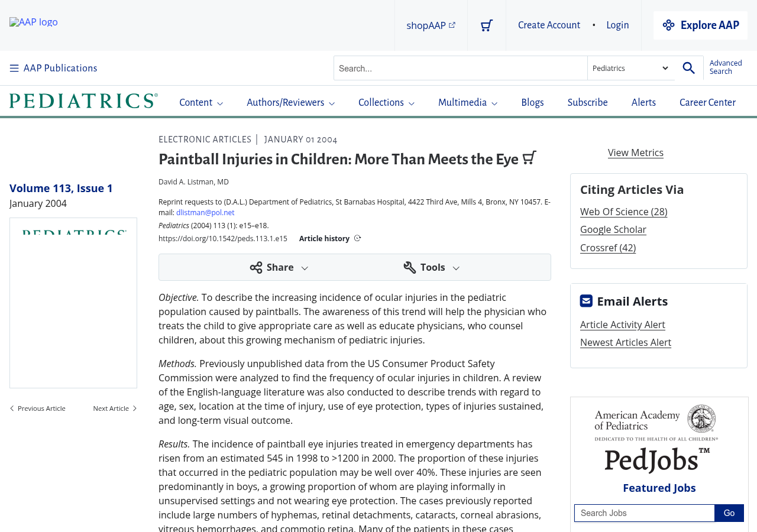This screenshot has height=532, width=757.
Task: Click the Search text field
Action: click(x=461, y=68)
